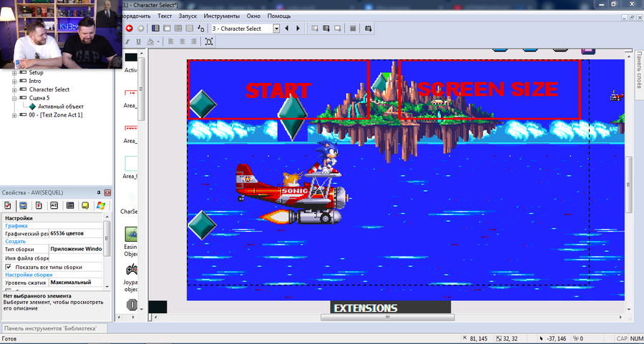
Task: Open the Windows-flag properties tab icon
Action: (x=101, y=205)
